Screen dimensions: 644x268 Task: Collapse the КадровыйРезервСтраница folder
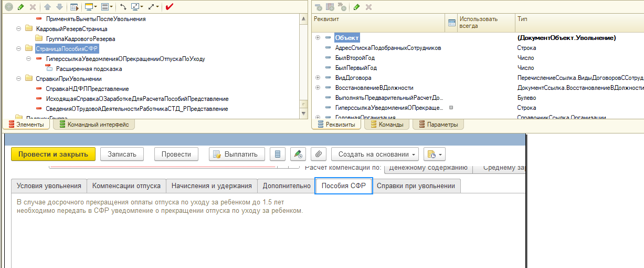(x=19, y=28)
